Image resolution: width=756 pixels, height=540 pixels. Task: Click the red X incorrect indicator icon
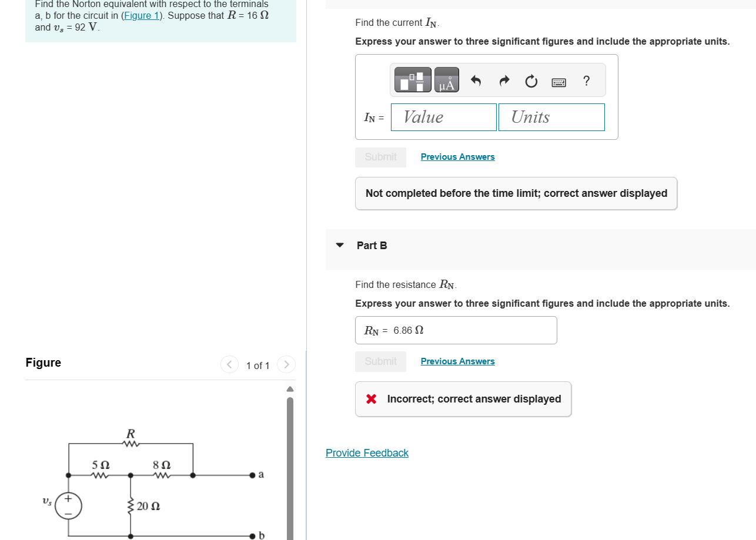370,398
